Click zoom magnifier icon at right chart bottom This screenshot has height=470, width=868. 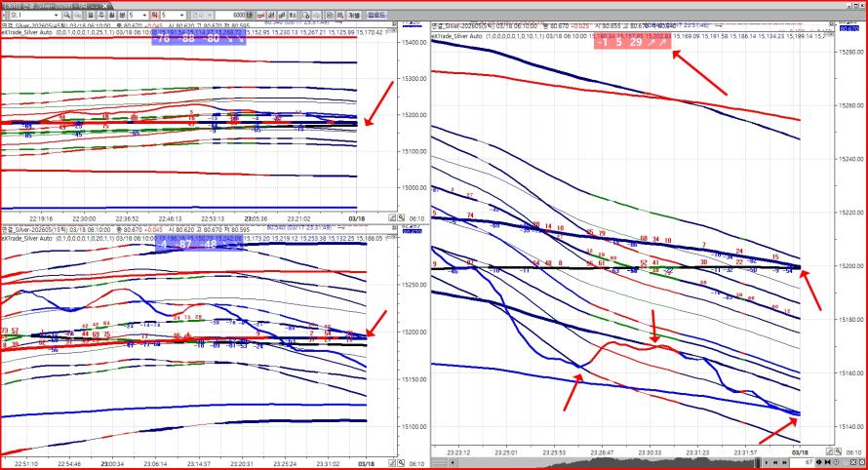[x=838, y=451]
